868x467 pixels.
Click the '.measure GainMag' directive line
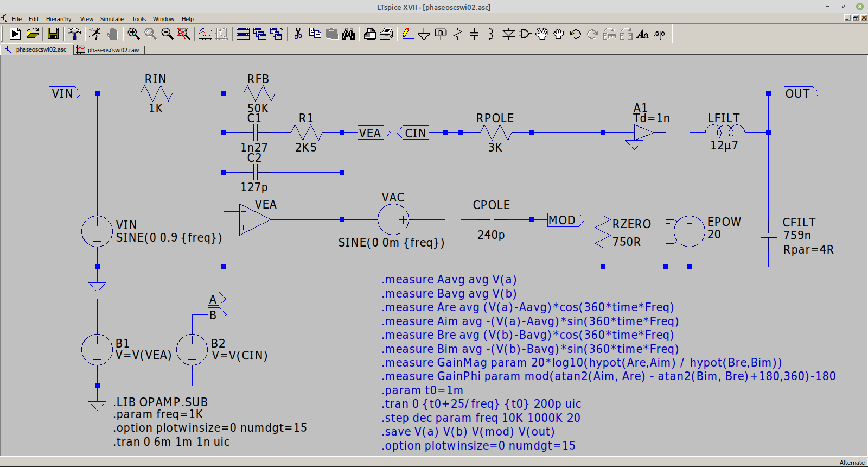click(x=582, y=363)
